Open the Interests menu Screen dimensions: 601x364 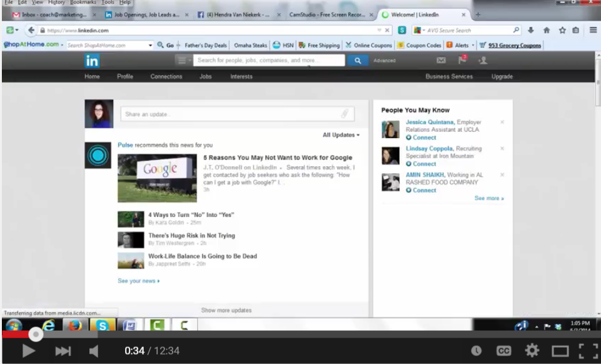tap(241, 76)
